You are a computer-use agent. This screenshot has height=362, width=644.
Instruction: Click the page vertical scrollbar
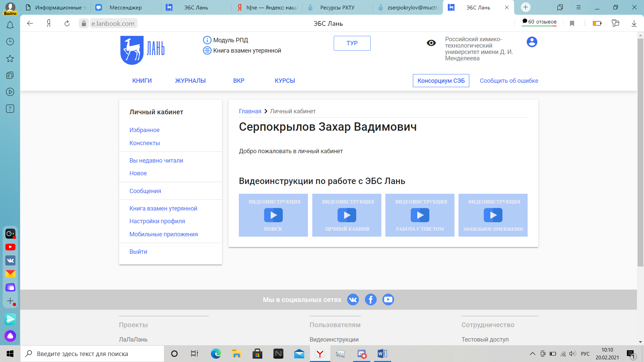click(x=640, y=152)
